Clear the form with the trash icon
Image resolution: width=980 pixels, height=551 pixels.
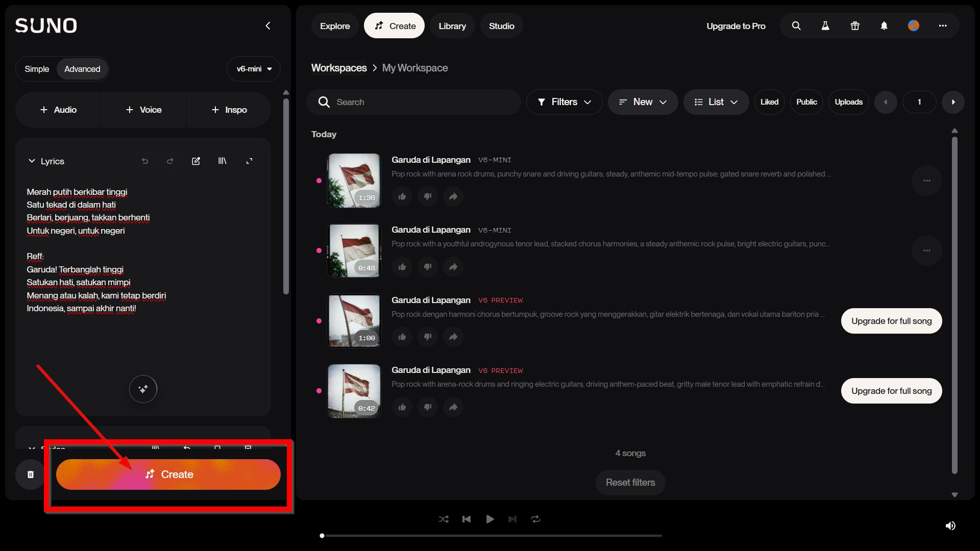click(31, 474)
